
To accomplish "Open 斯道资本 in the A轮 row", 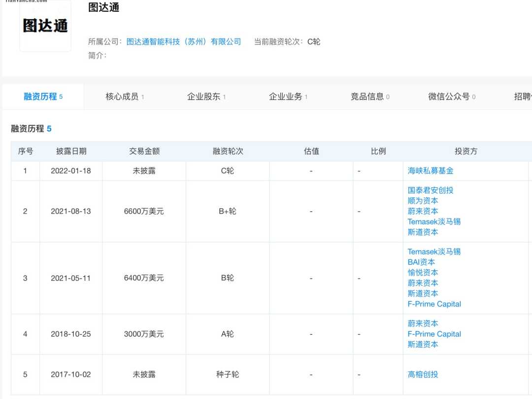I will (423, 345).
